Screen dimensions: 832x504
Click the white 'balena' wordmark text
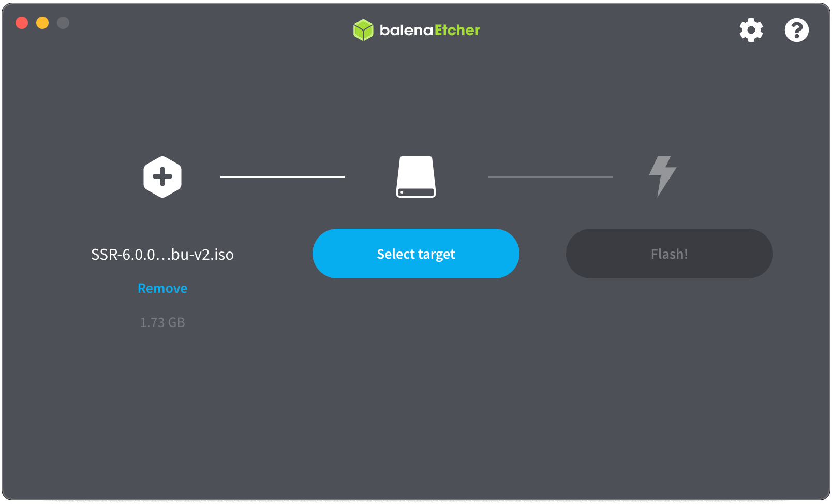tap(406, 31)
